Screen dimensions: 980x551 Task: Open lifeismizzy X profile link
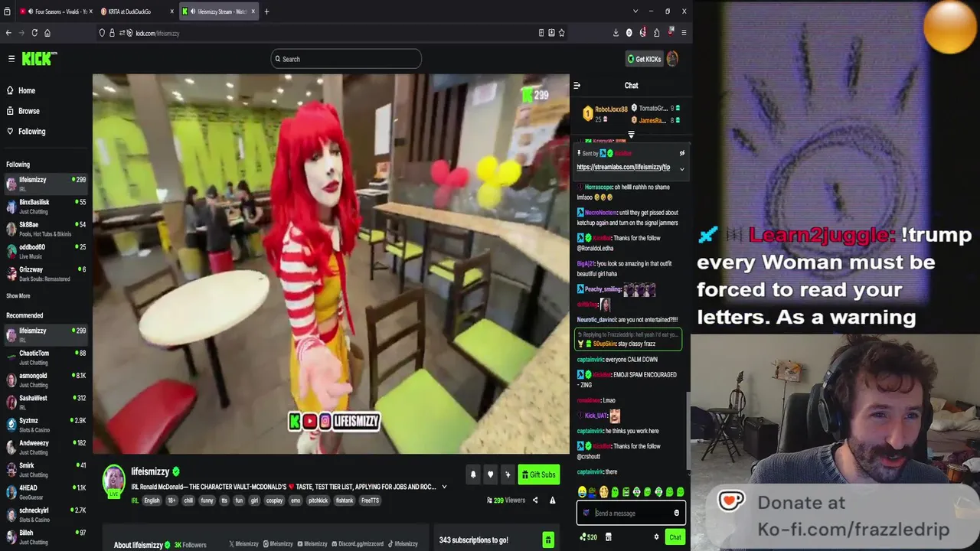tap(243, 544)
